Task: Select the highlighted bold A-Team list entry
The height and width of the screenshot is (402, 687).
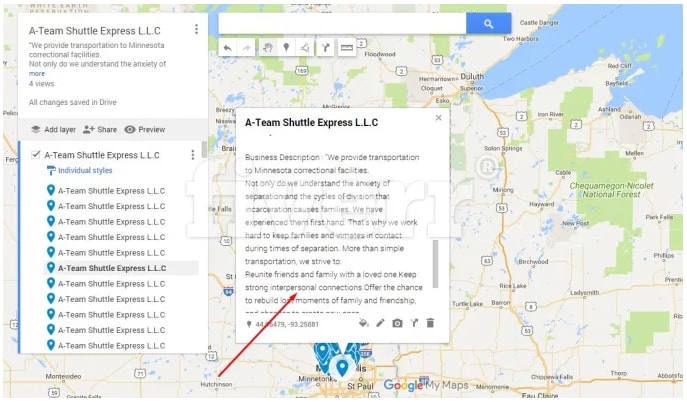Action: 112,268
